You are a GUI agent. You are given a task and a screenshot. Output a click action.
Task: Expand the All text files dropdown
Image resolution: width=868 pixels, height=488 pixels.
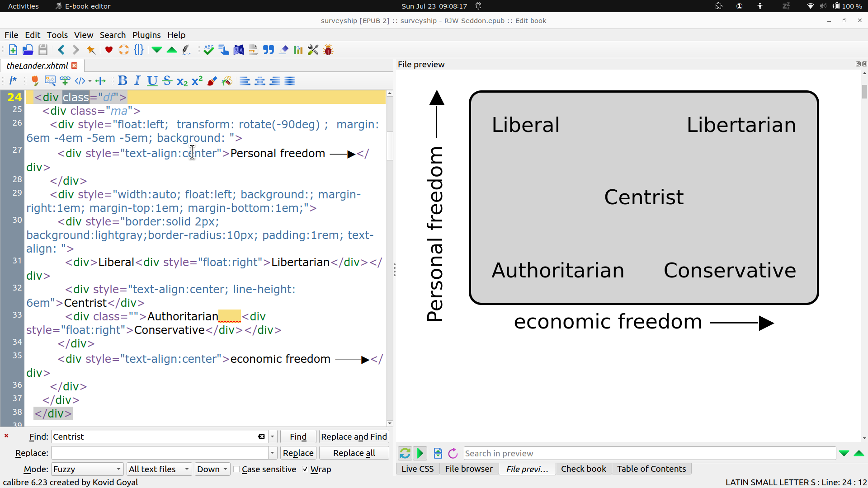pyautogui.click(x=159, y=469)
